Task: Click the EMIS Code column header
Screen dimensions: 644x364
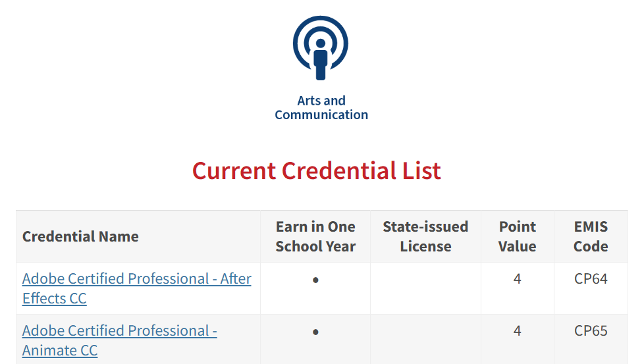Action: (591, 237)
